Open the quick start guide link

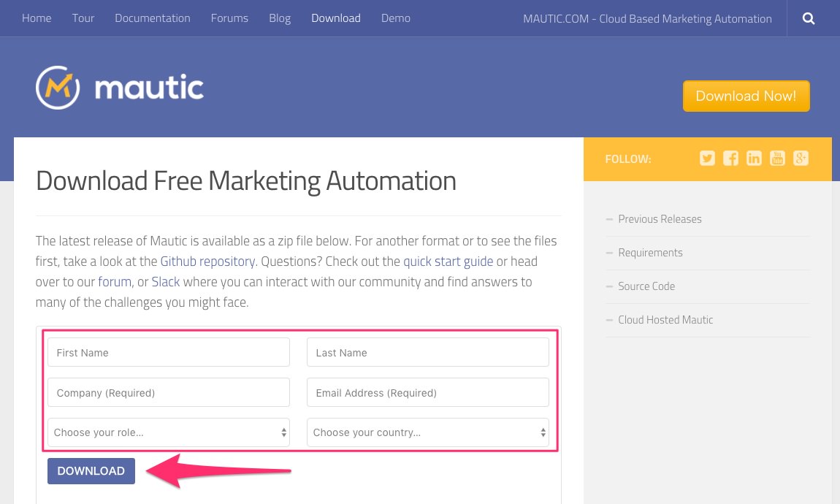[x=448, y=261]
